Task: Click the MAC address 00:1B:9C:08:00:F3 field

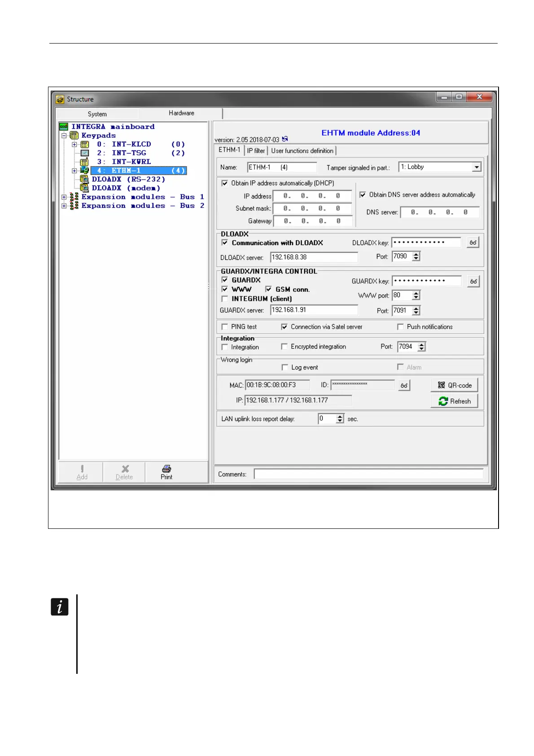Action: pyautogui.click(x=277, y=385)
